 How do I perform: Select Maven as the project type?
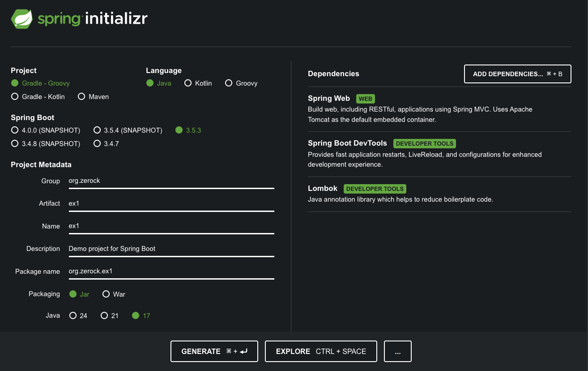81,96
